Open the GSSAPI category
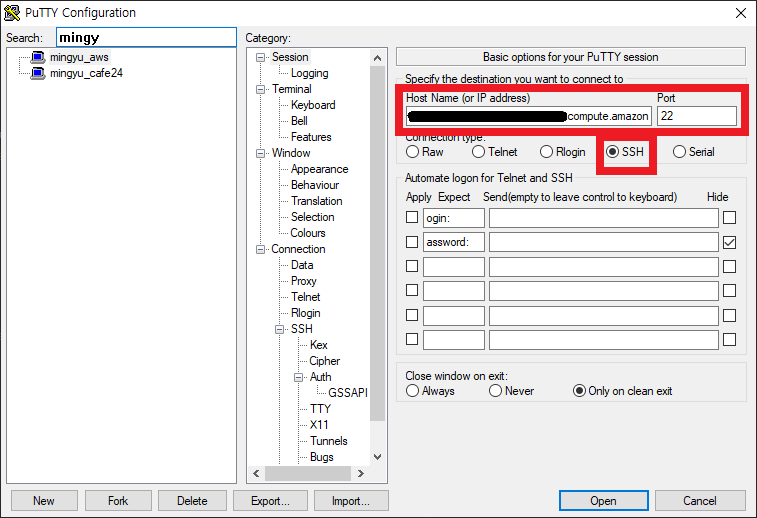Viewport: 757px width, 518px height. (348, 392)
